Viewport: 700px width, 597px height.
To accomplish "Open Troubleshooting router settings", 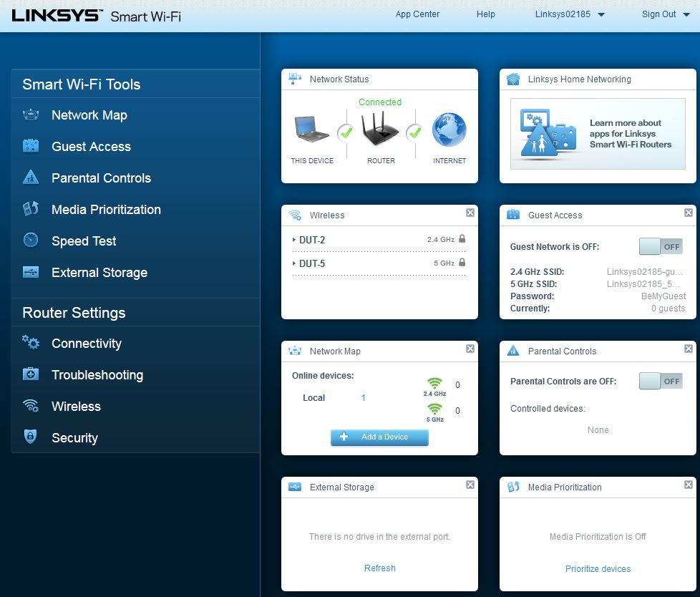I will (97, 375).
